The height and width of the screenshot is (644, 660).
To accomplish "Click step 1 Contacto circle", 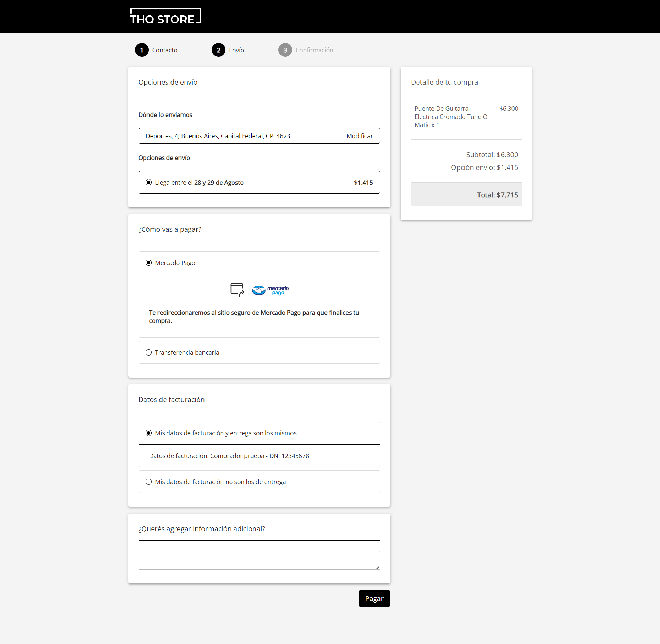I will [142, 50].
